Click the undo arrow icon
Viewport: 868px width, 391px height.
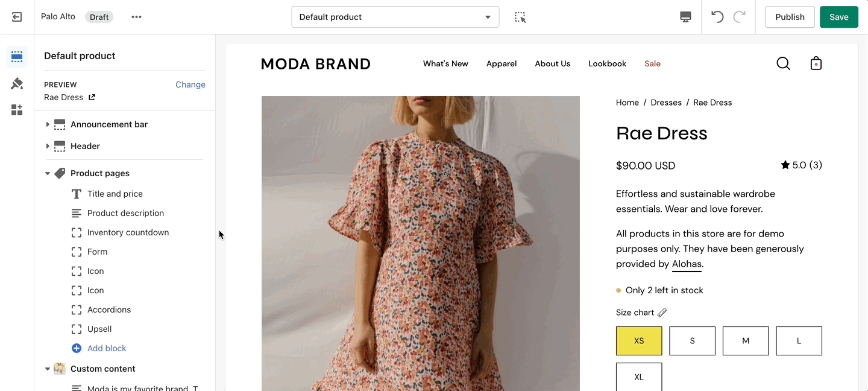[x=717, y=17]
